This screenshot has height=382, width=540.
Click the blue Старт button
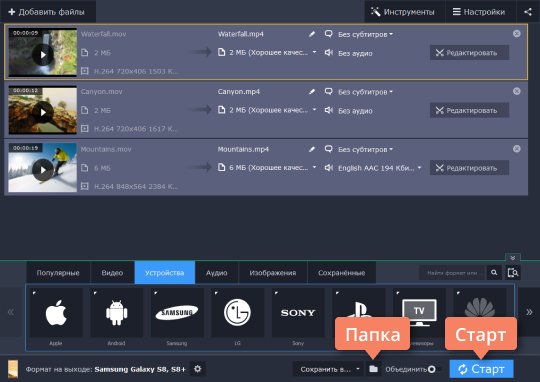point(481,369)
